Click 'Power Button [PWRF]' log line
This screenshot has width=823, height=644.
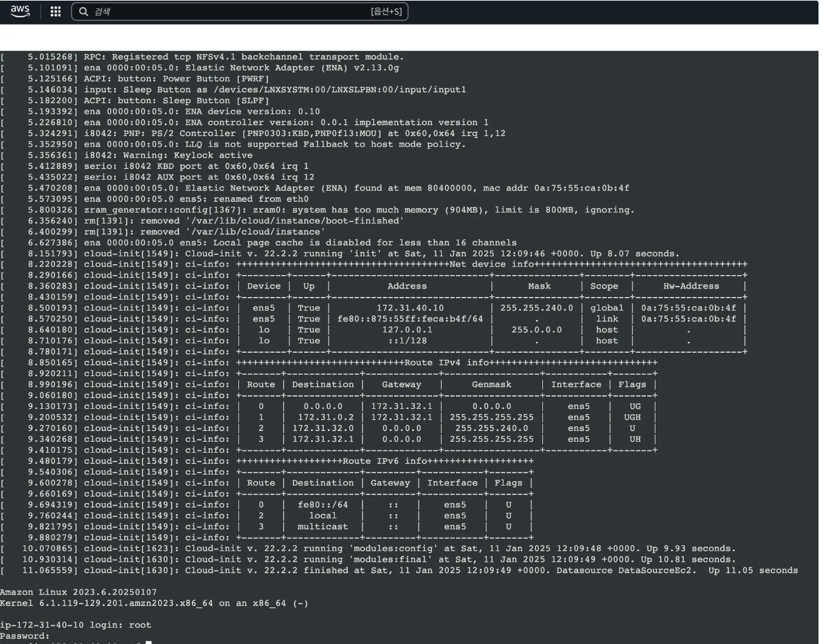[135, 79]
